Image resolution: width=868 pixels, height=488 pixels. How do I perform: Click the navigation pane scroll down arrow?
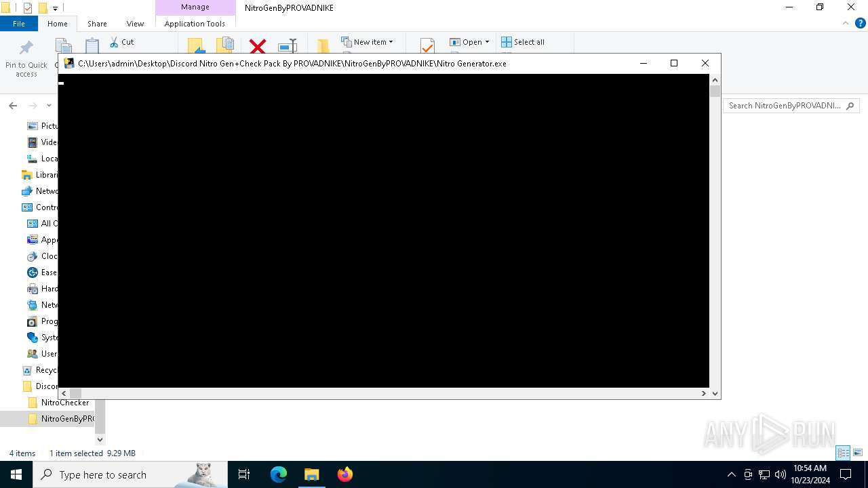click(100, 439)
